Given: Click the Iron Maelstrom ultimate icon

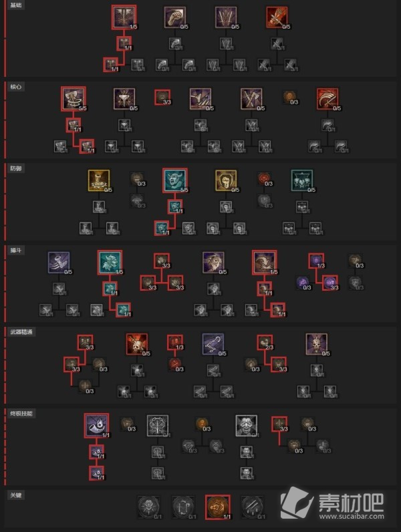Looking at the screenshot, I should point(158,426).
